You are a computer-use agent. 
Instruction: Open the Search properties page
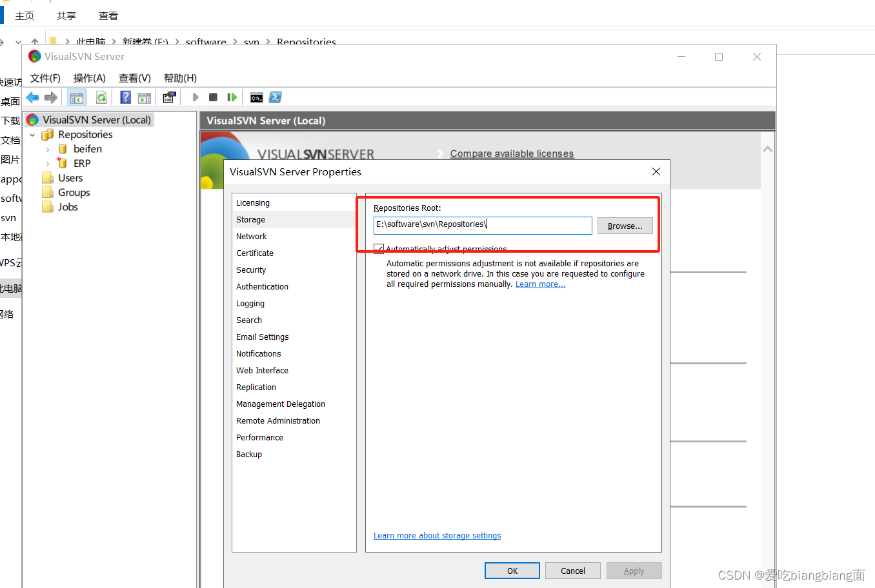tap(294, 320)
